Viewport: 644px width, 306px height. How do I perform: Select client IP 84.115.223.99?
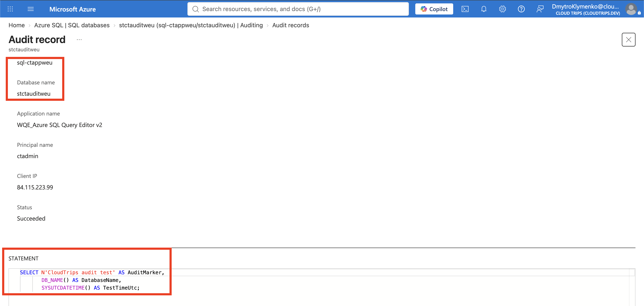(x=35, y=187)
